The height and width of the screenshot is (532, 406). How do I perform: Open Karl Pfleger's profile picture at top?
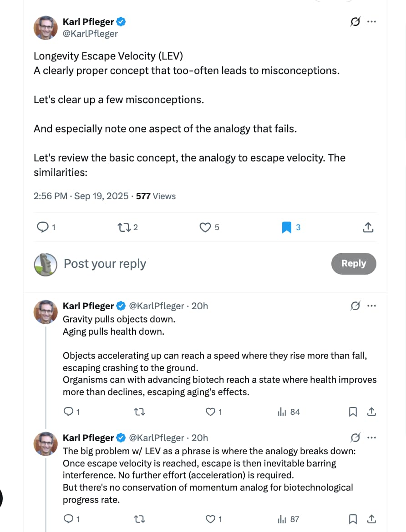pyautogui.click(x=46, y=28)
